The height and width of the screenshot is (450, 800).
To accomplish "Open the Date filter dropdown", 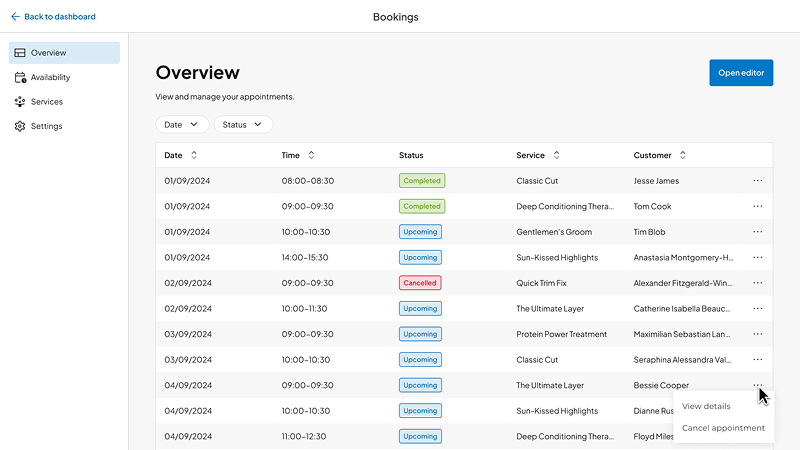I will pyautogui.click(x=182, y=125).
